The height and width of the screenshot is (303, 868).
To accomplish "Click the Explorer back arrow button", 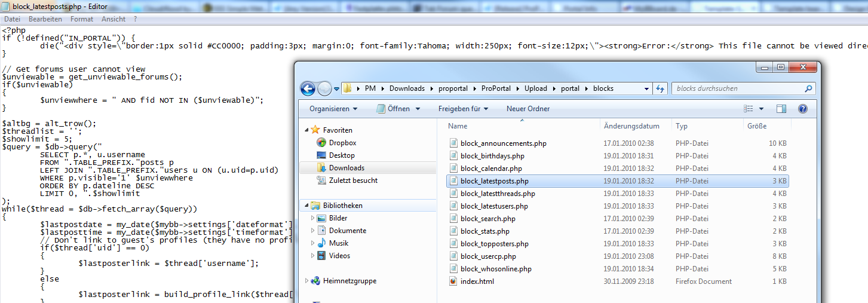I will coord(308,88).
